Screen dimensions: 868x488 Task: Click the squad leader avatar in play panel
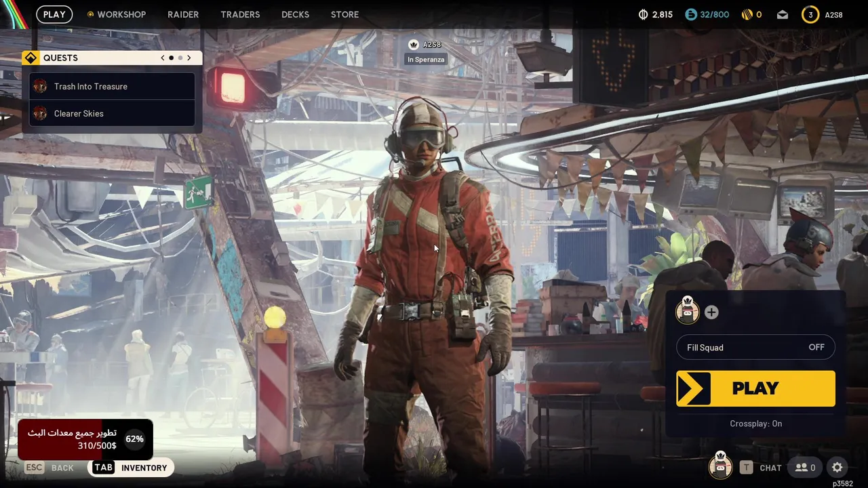point(687,310)
